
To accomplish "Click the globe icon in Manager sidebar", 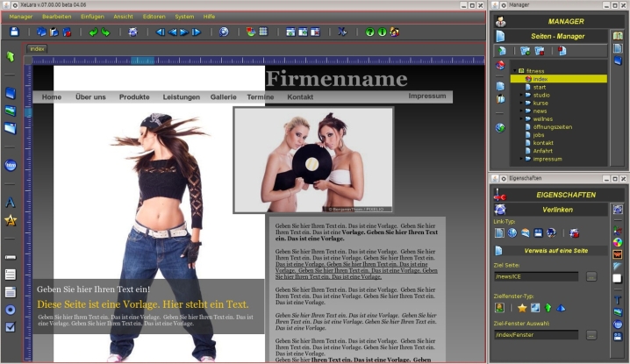I will 500,127.
